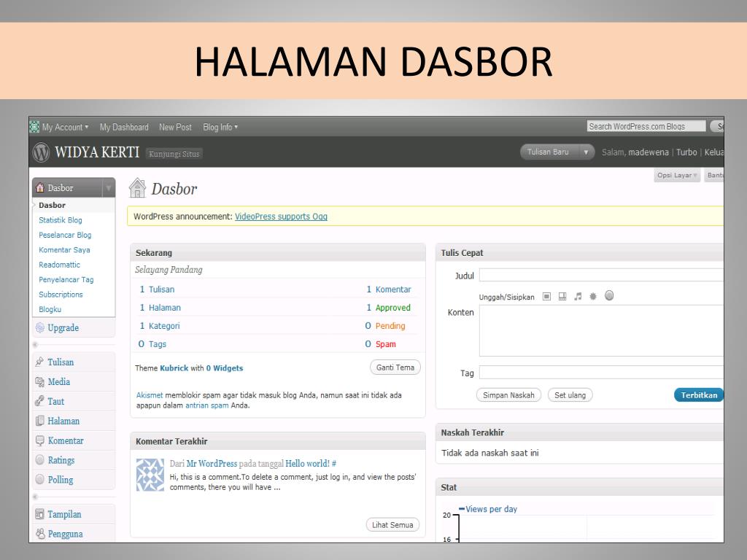Open Blogku in sidebar
Viewport: 747px width, 560px height.
[x=50, y=309]
